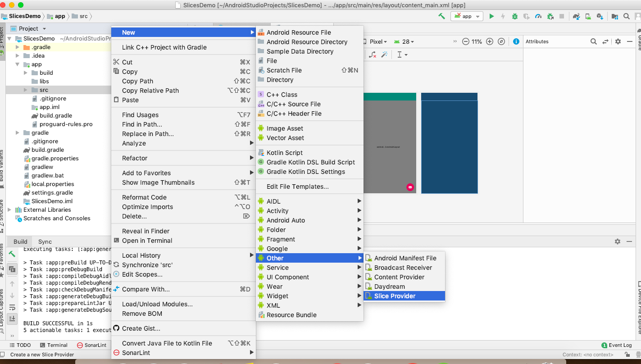Open SDK Manager download cube icon
The width and height of the screenshot is (641, 364).
(600, 16)
